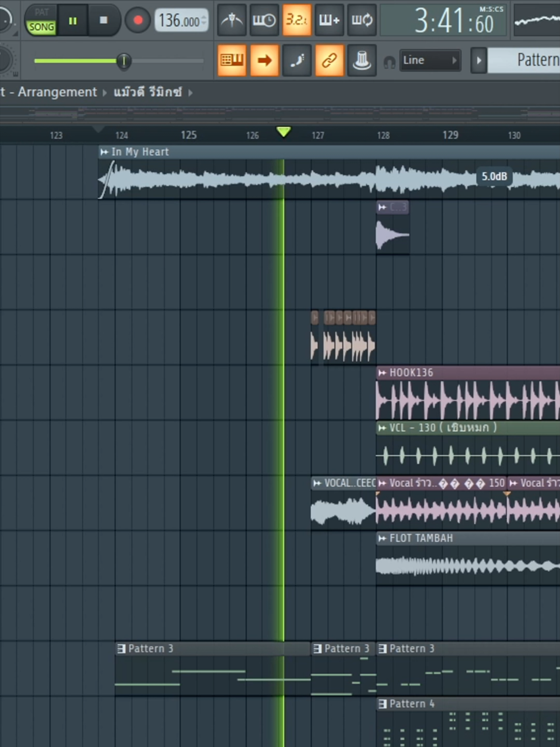
Task: Toggle the metronome icon
Action: (231, 20)
